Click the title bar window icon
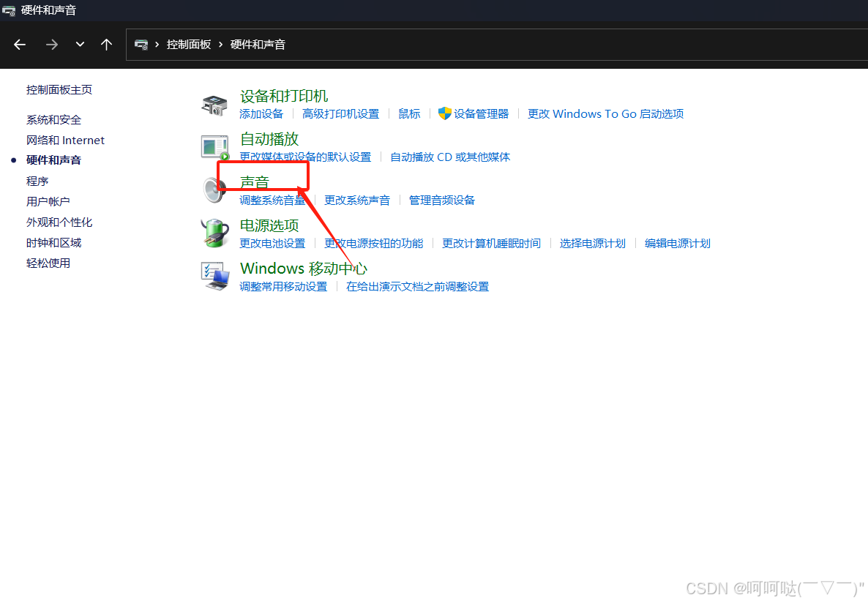 (x=9, y=10)
